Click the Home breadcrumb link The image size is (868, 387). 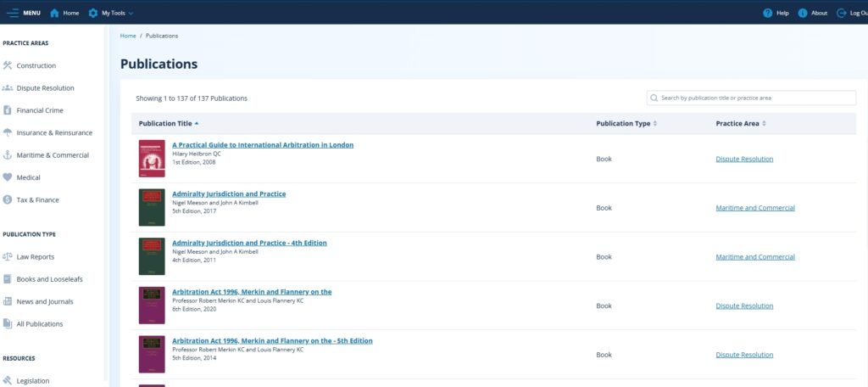coord(128,36)
